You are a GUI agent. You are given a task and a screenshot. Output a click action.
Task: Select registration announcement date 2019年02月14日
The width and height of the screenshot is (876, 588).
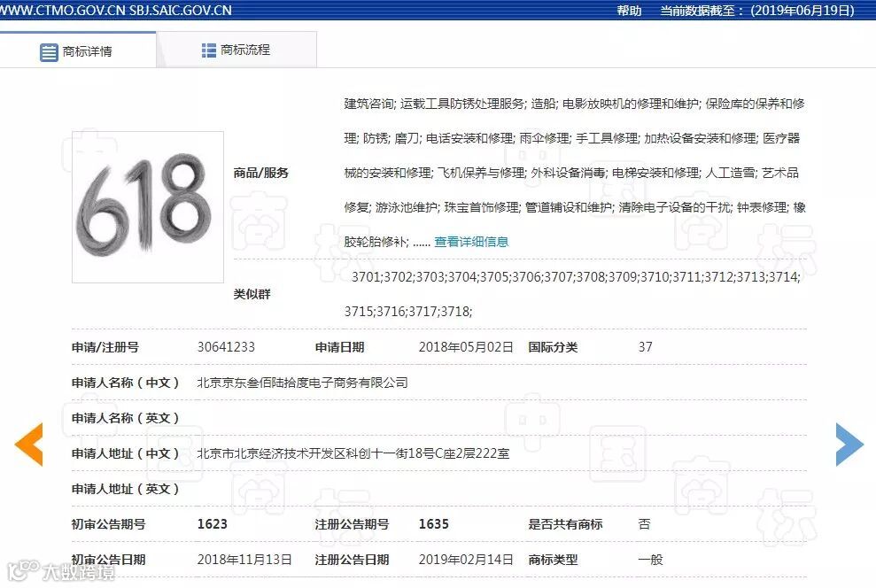465,560
